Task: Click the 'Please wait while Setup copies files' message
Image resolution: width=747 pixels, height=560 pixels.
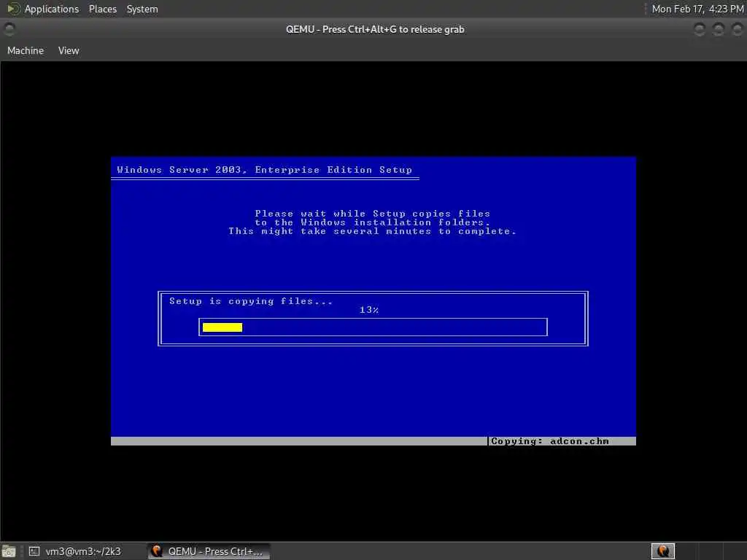Action: click(x=373, y=214)
